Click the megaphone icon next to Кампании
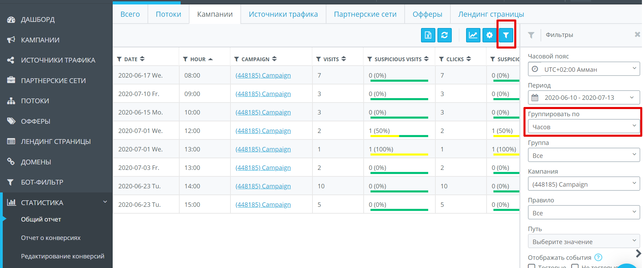 click(11, 40)
